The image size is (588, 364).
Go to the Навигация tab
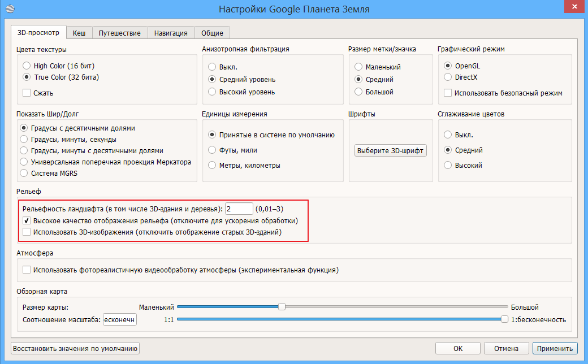pos(171,33)
